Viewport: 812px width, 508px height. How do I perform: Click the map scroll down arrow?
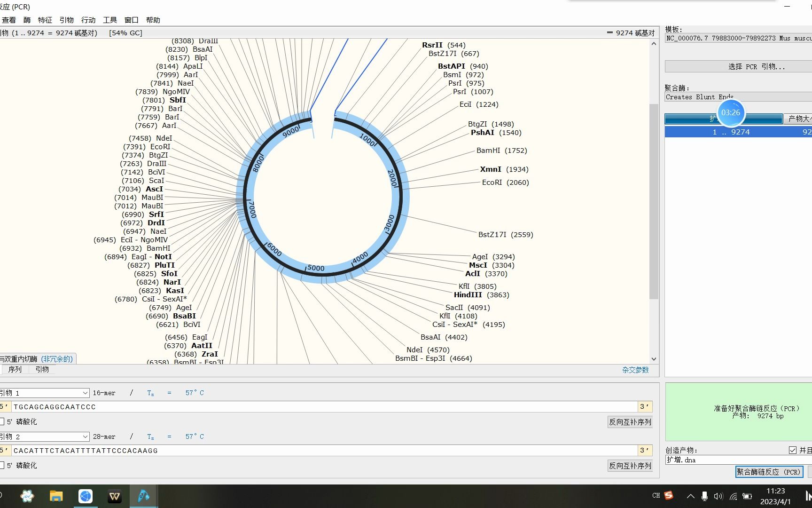(654, 359)
